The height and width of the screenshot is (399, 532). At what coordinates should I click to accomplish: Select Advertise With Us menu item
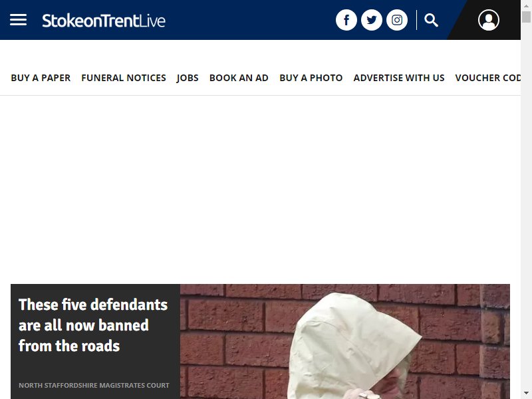coord(398,78)
